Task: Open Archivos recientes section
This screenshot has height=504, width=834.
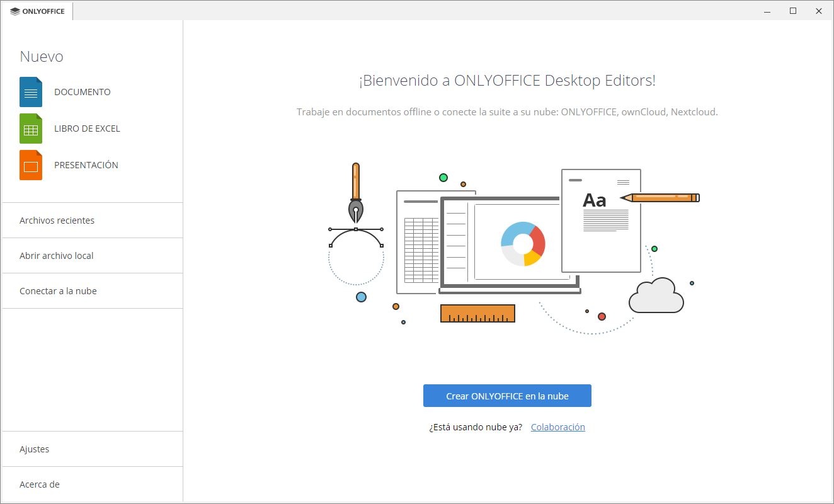Action: click(93, 220)
